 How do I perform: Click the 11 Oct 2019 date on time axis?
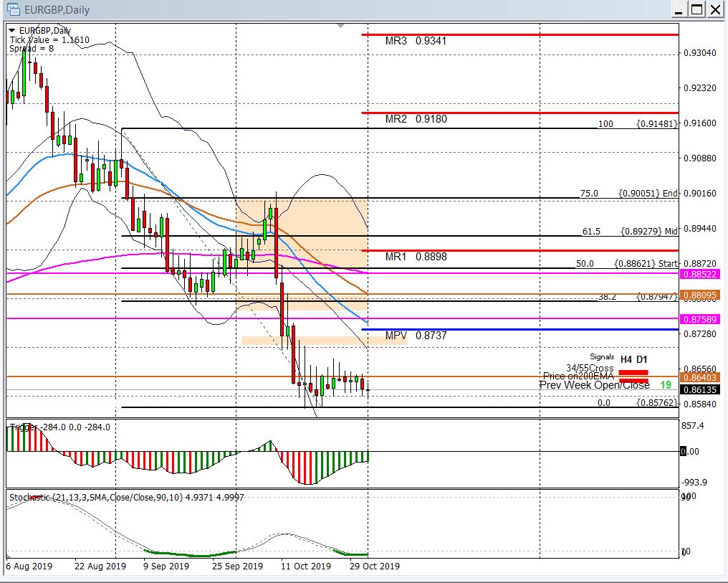306,566
